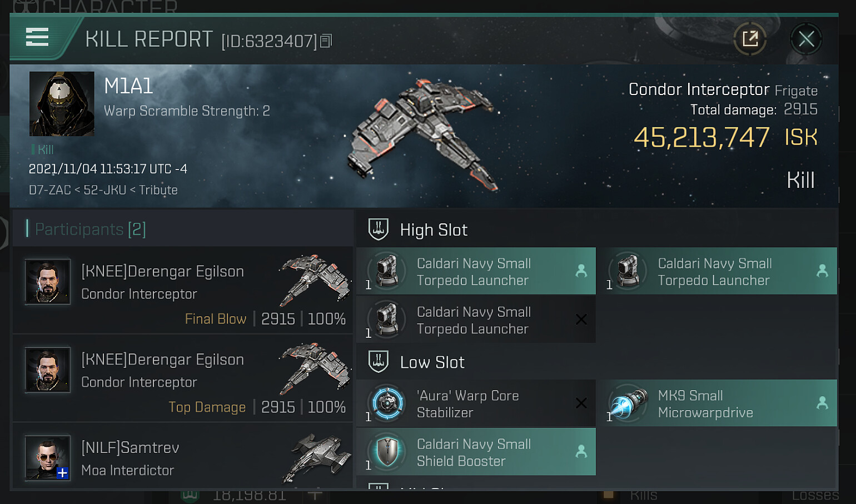The width and height of the screenshot is (856, 504).
Task: Copy the kill report ID
Action: [326, 41]
